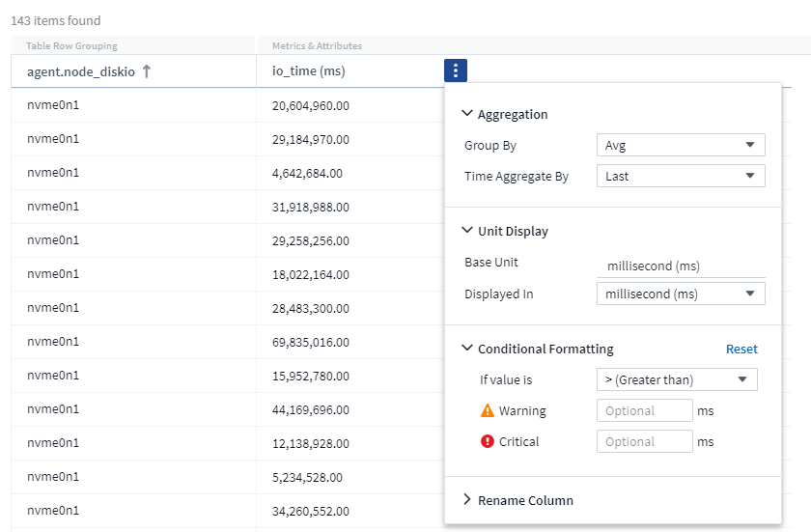Viewport: 811px width, 532px height.
Task: Collapse the Aggregation section
Action: (468, 114)
